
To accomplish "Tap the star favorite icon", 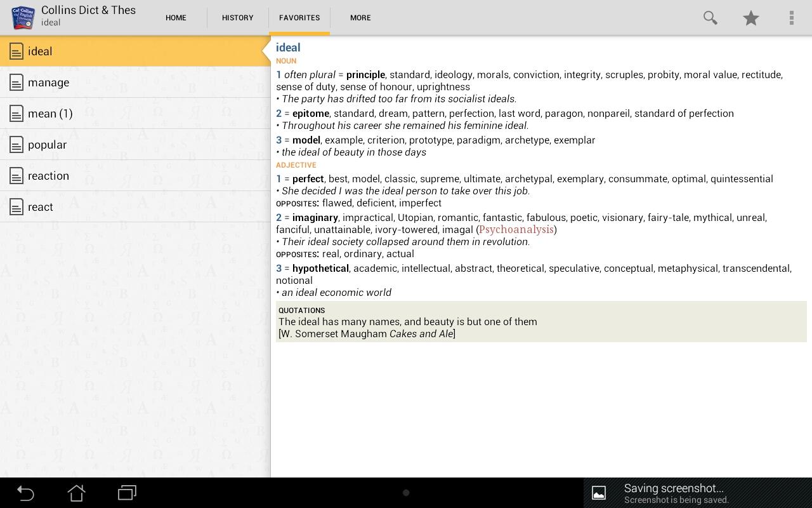I will coord(751,18).
